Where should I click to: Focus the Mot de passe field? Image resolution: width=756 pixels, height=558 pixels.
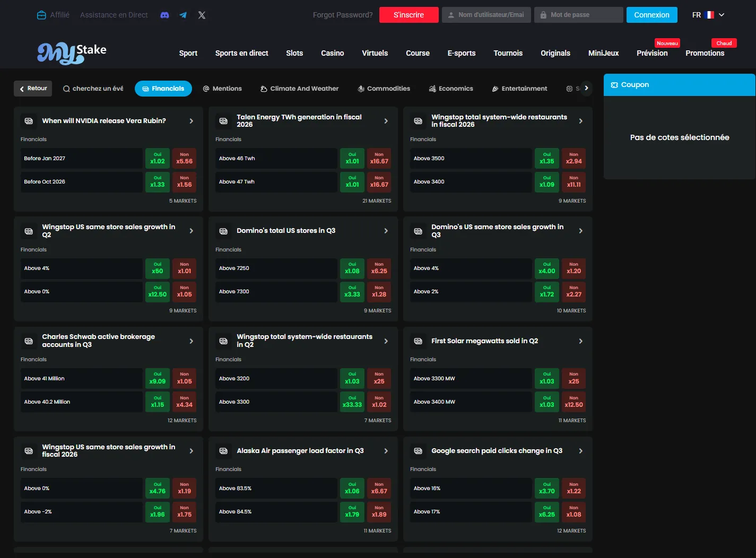[x=579, y=15]
